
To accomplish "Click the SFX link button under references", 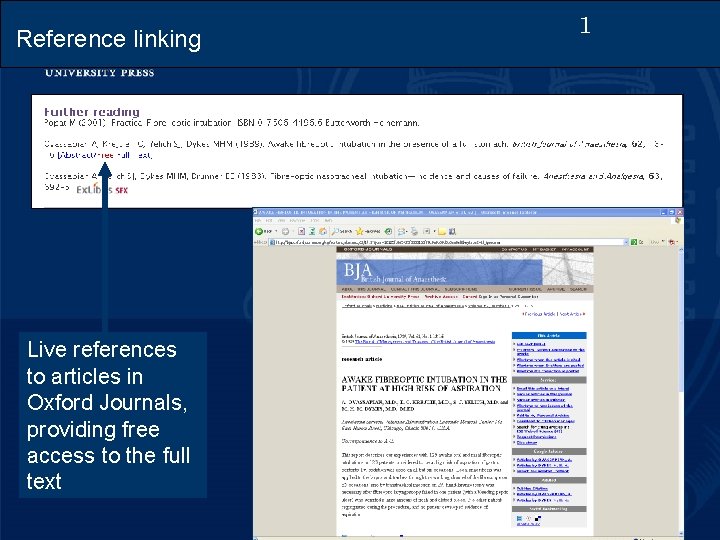I will coord(102,190).
